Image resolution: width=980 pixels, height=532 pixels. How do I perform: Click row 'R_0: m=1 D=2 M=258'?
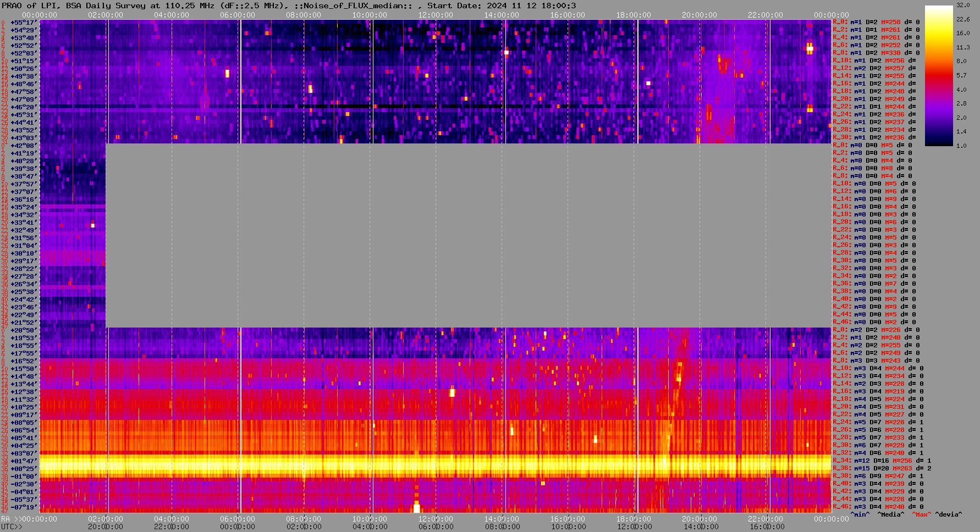point(876,22)
